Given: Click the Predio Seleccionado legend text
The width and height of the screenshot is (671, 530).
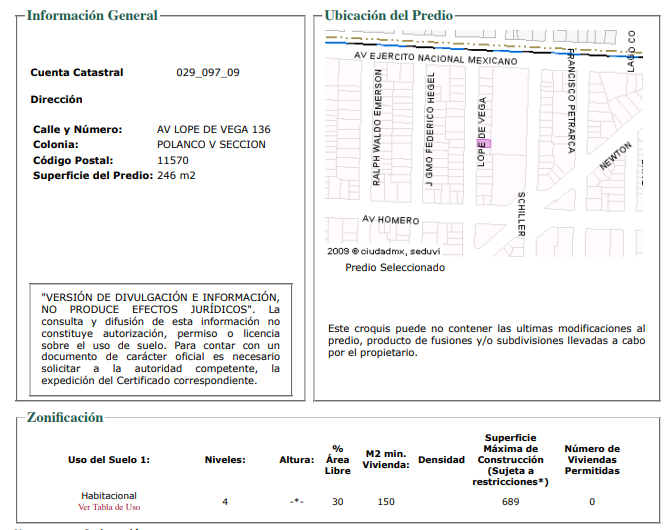Looking at the screenshot, I should (x=395, y=268).
